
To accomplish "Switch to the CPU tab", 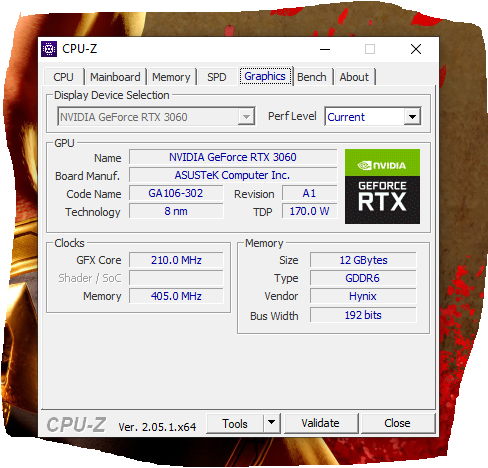I will (x=63, y=77).
